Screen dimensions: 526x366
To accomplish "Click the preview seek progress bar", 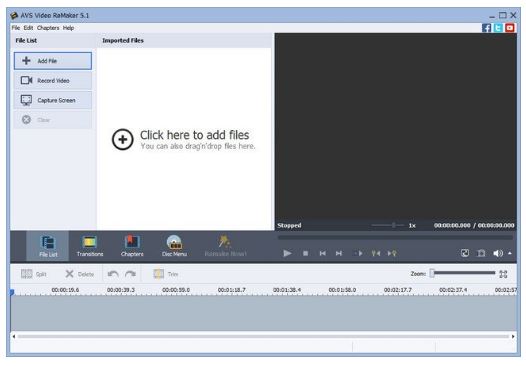I will coord(395,237).
